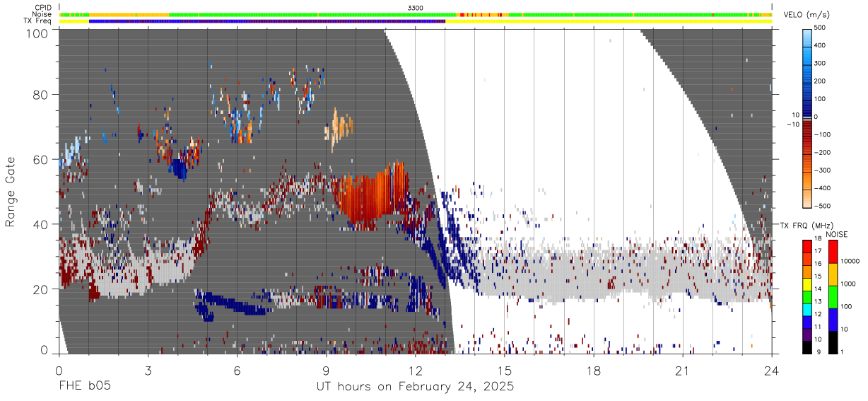Click the Noise row label
The height and width of the screenshot is (401, 868).
click(x=42, y=14)
